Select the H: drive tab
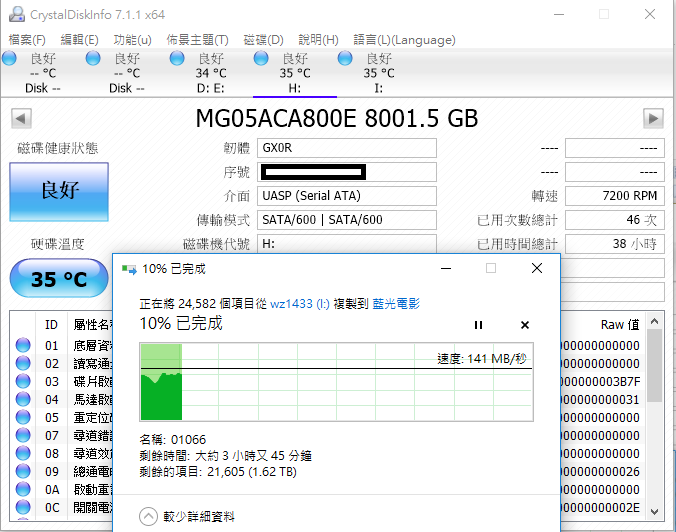The height and width of the screenshot is (532, 676). (x=294, y=73)
